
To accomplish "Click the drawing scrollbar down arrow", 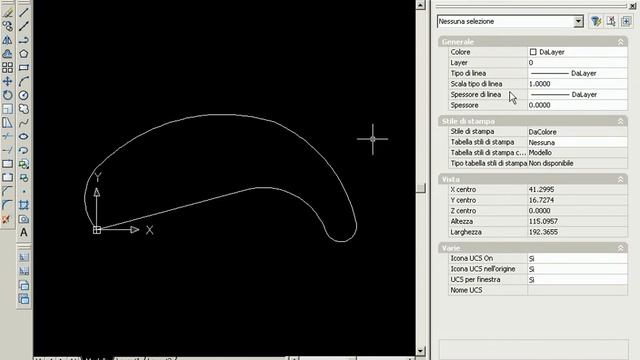I will pos(420,351).
